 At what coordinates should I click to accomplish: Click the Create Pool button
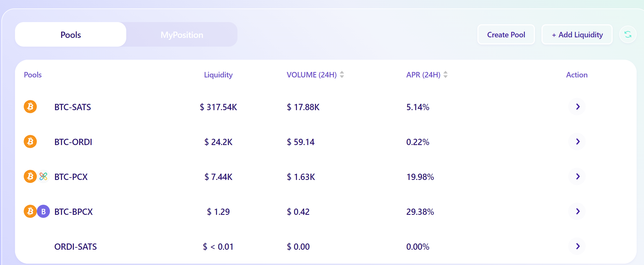(x=506, y=34)
